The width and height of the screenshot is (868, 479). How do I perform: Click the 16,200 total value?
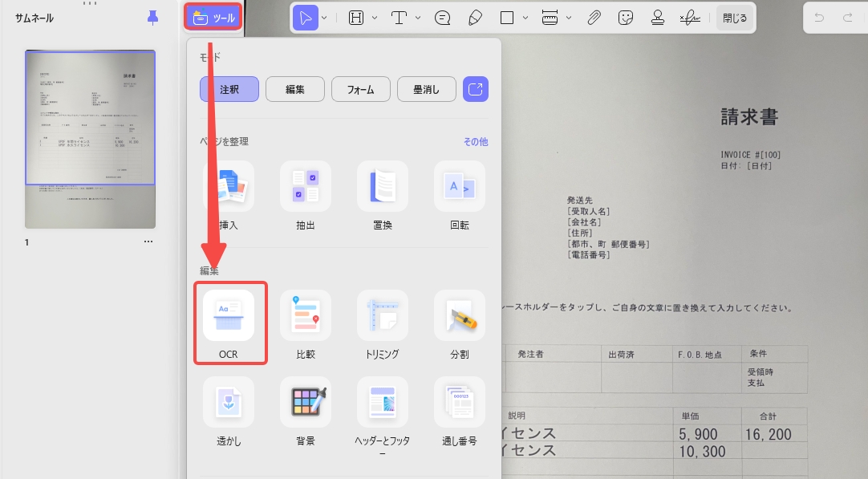tap(769, 435)
